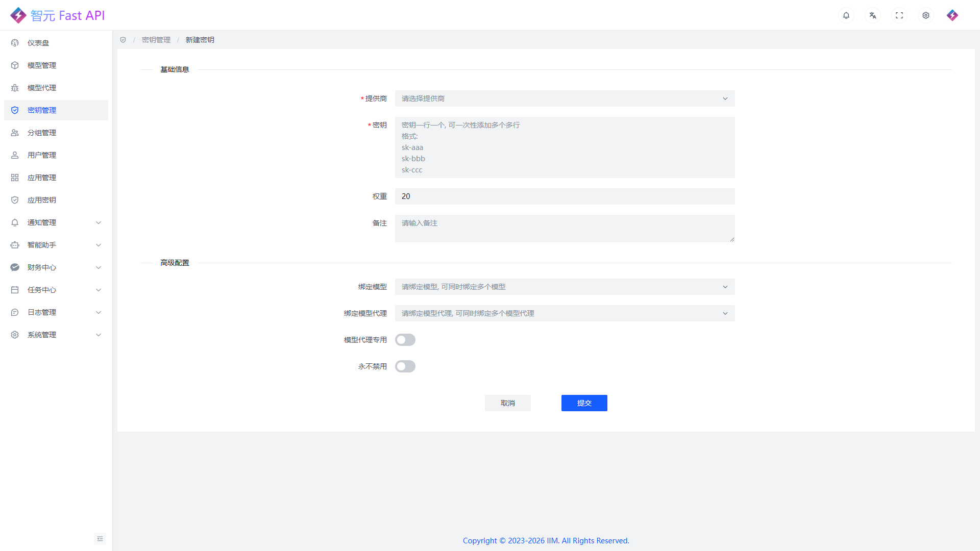Open the settings gear in header
Viewport: 980px width, 551px height.
coord(926,15)
